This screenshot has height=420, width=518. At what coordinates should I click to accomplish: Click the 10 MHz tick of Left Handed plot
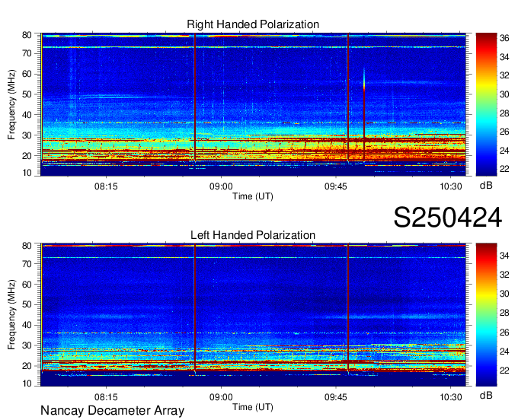pos(27,383)
